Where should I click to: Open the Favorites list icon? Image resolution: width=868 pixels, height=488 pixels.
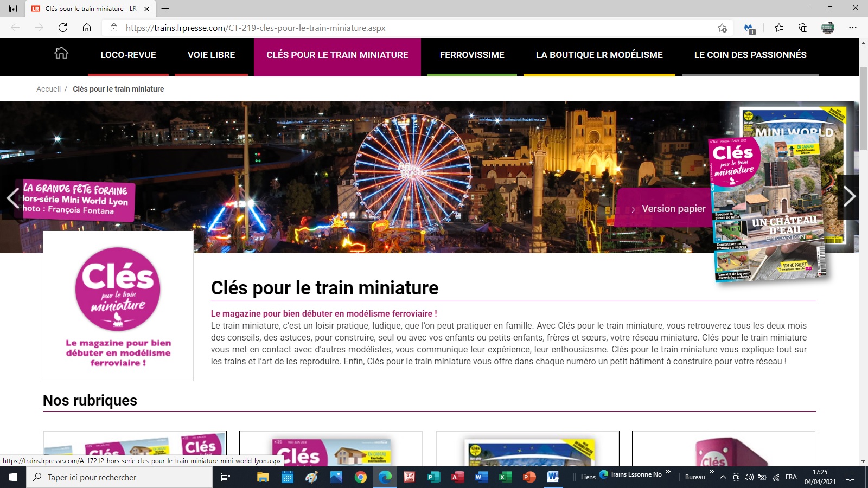[x=779, y=28]
